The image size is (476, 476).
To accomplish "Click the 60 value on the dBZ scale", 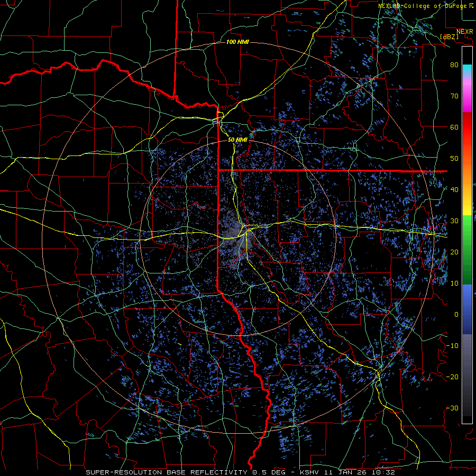I will point(454,127).
